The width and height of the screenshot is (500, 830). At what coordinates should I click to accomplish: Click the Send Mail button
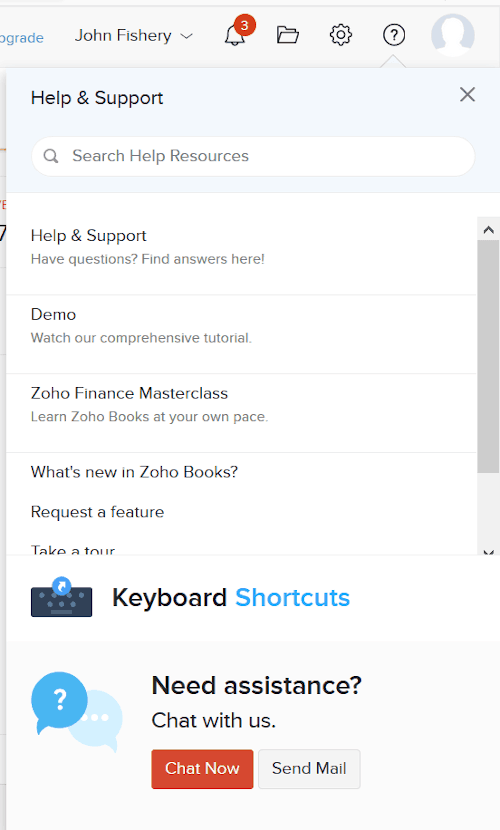pos(309,769)
